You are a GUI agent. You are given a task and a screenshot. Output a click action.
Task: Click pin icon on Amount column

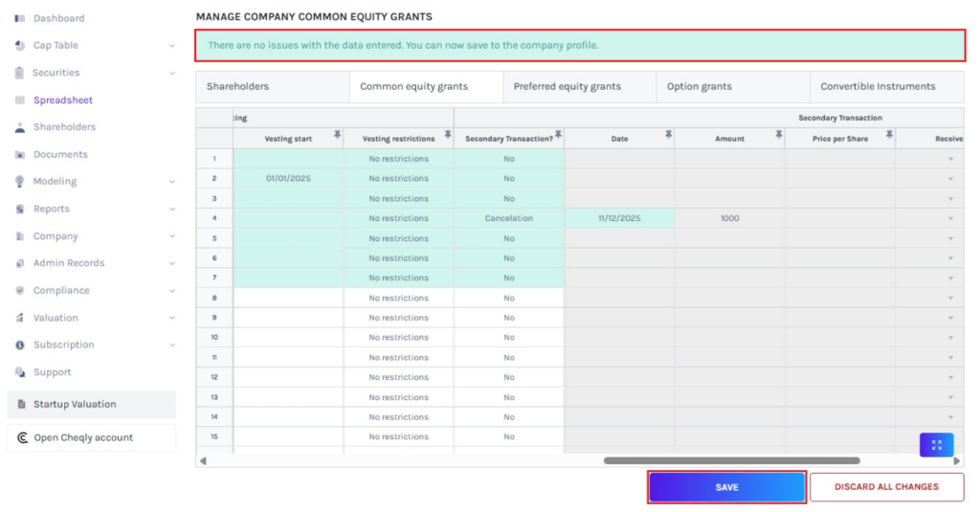tap(778, 136)
